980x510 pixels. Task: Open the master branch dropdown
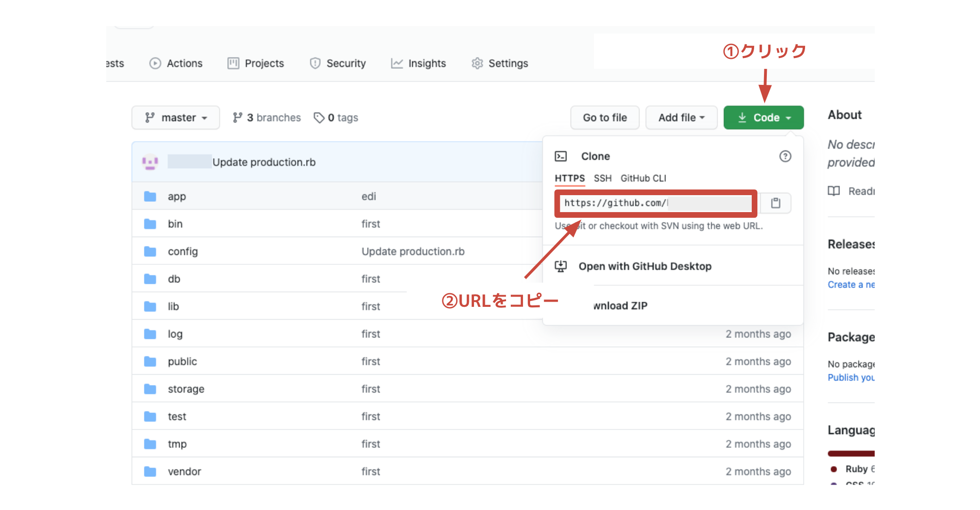(175, 117)
